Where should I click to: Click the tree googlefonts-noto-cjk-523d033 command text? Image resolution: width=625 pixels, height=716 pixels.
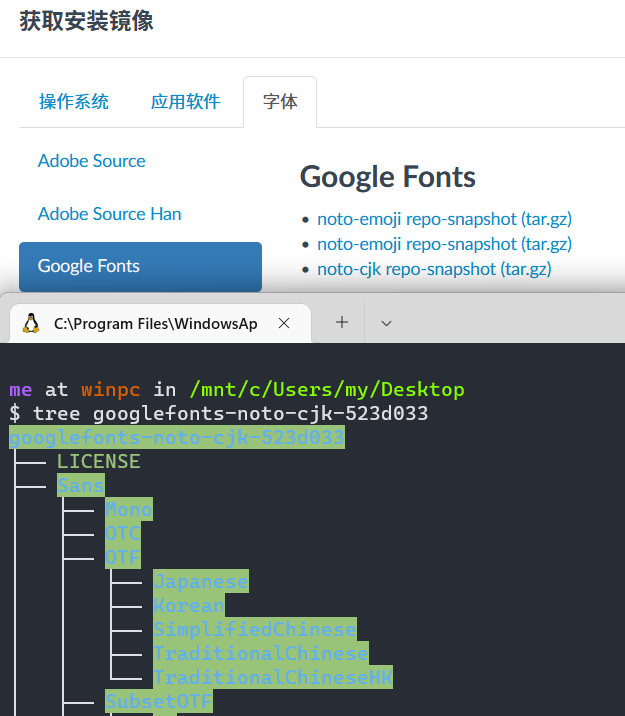point(231,414)
